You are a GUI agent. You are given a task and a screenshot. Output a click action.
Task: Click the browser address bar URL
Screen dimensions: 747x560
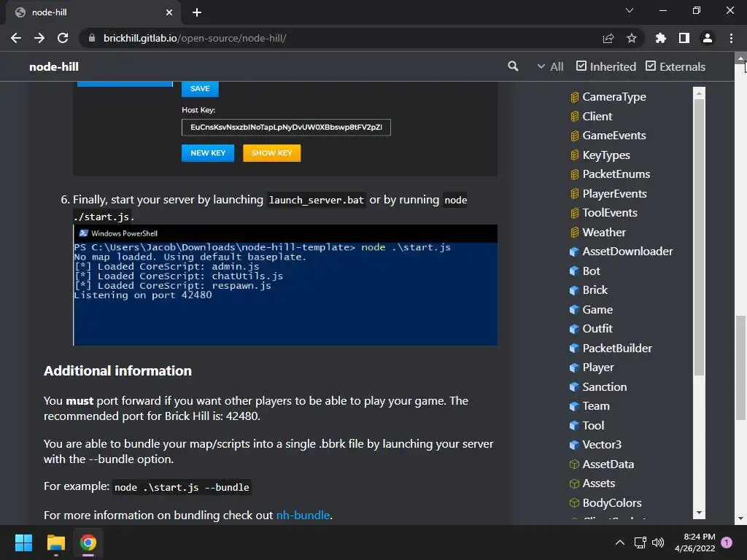[194, 38]
